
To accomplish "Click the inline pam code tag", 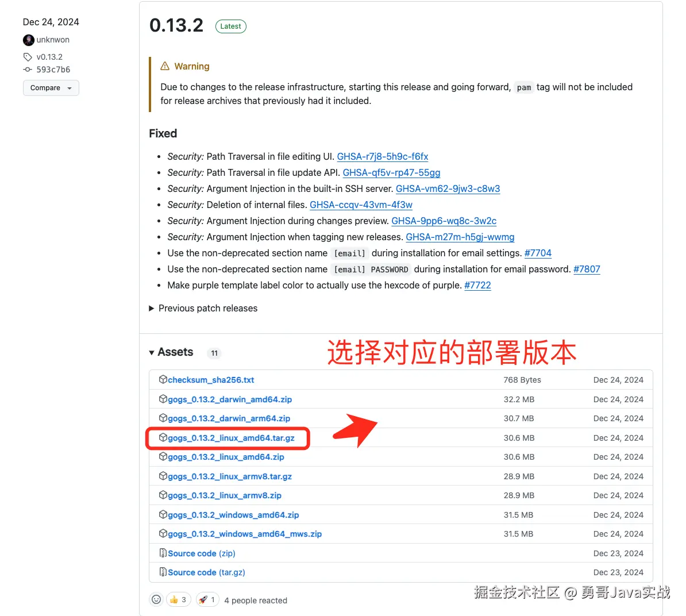I will [523, 87].
